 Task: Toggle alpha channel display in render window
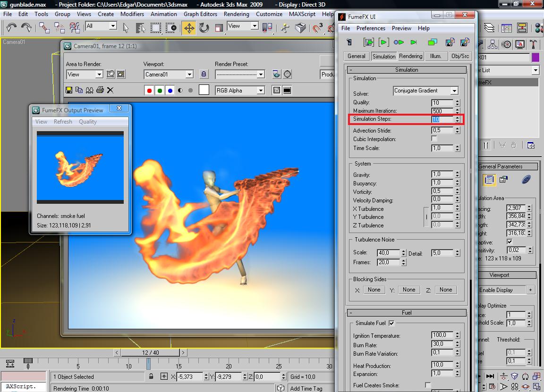180,91
